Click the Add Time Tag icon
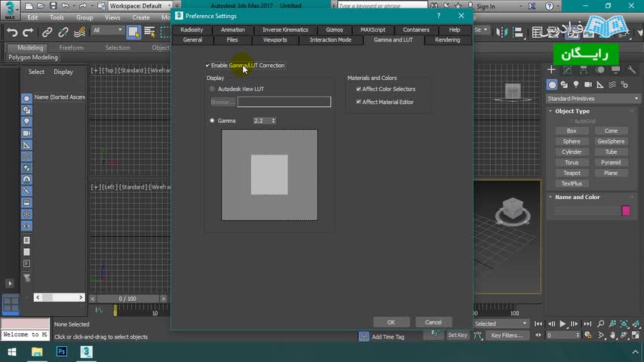 pos(364,336)
